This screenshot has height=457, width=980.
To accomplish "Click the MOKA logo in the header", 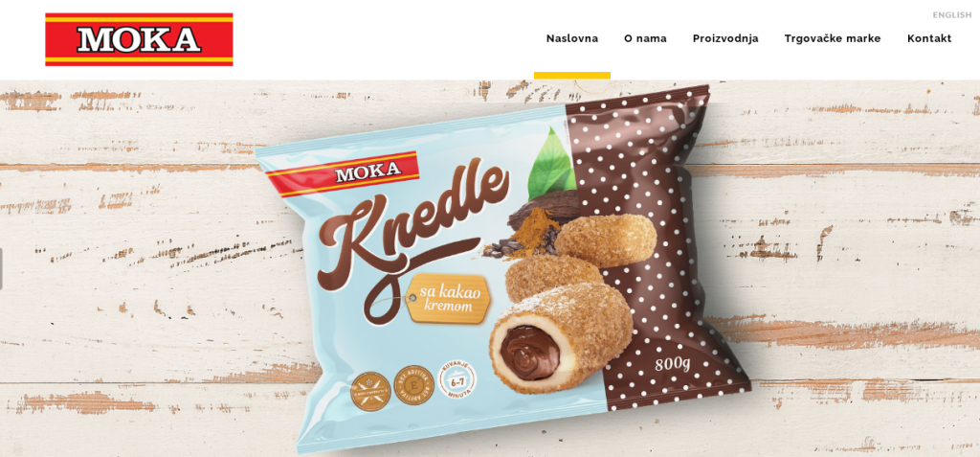I will pyautogui.click(x=139, y=39).
